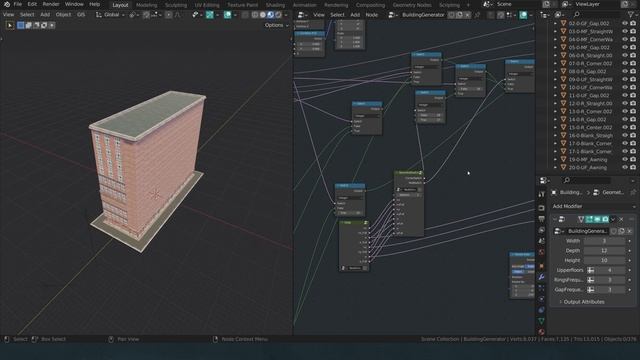This screenshot has width=640, height=360.
Task: Open the viewport Options dropdown
Action: (x=276, y=25)
